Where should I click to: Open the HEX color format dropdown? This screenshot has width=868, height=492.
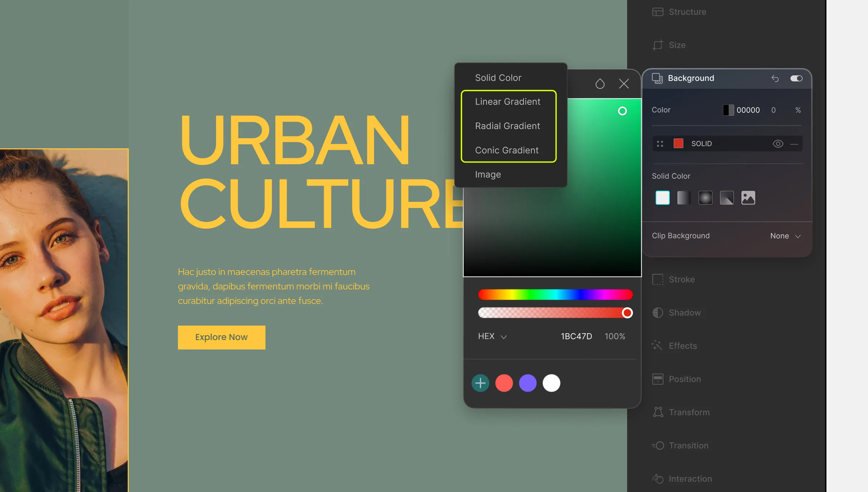(x=493, y=336)
